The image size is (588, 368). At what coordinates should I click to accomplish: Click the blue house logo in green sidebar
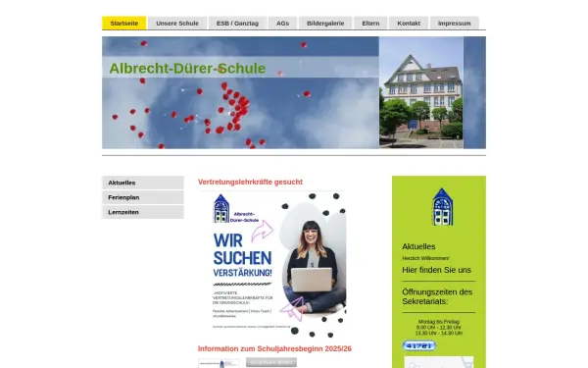point(443,207)
